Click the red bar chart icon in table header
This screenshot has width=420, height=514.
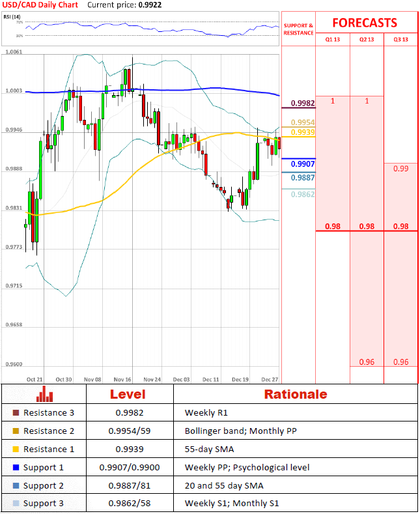(x=44, y=393)
